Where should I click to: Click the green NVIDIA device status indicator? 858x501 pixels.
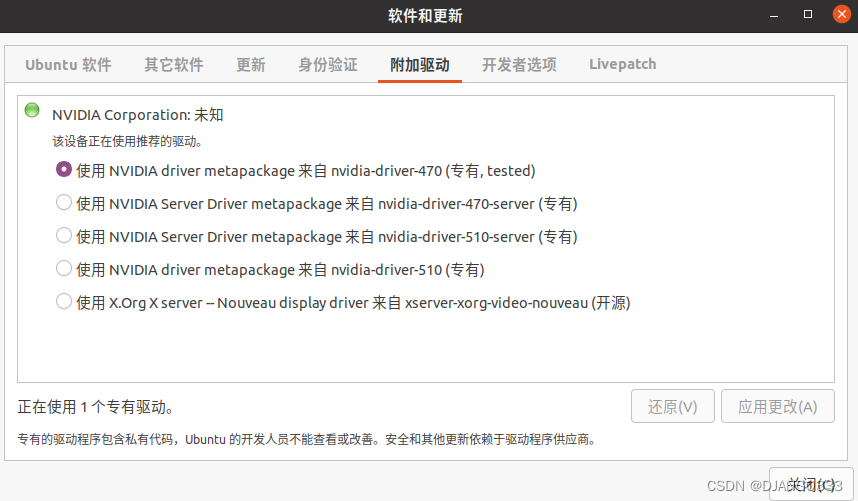coord(32,110)
